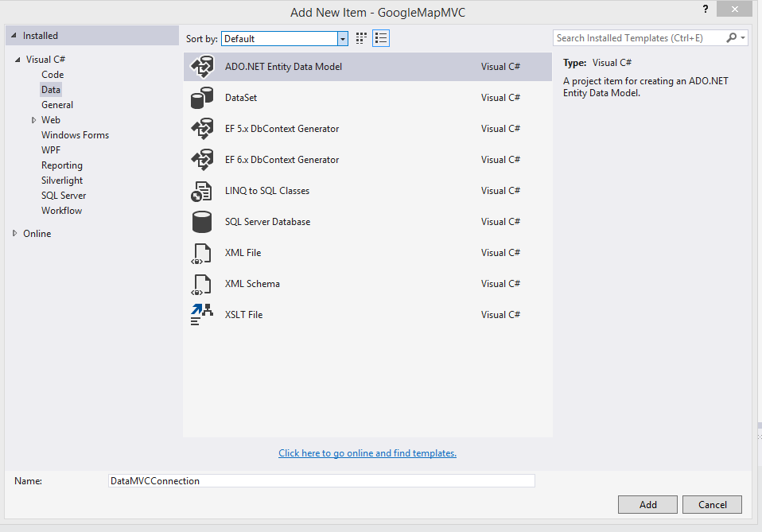Viewport: 762px width, 532px height.
Task: Select the Reporting category
Action: (62, 165)
